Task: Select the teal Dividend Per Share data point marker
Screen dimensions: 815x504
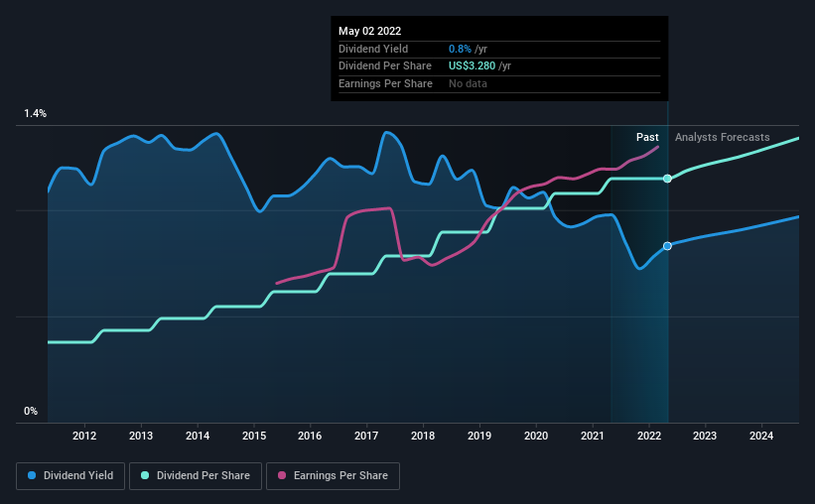Action: click(x=667, y=179)
